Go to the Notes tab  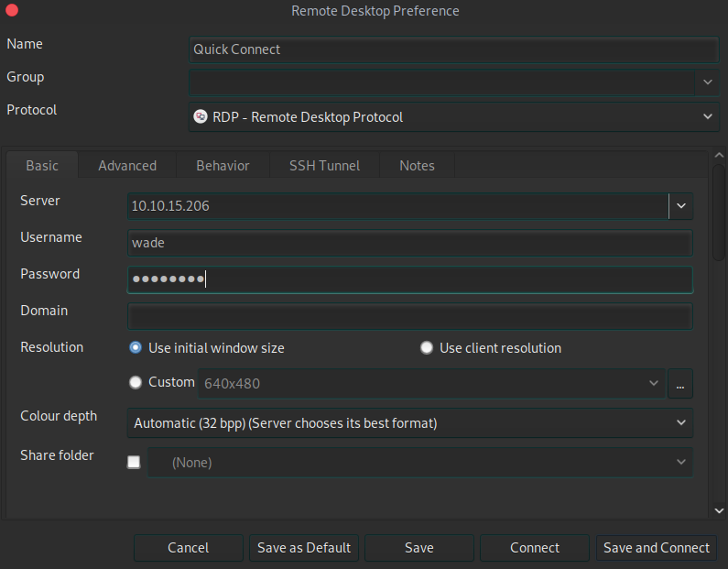coord(417,166)
